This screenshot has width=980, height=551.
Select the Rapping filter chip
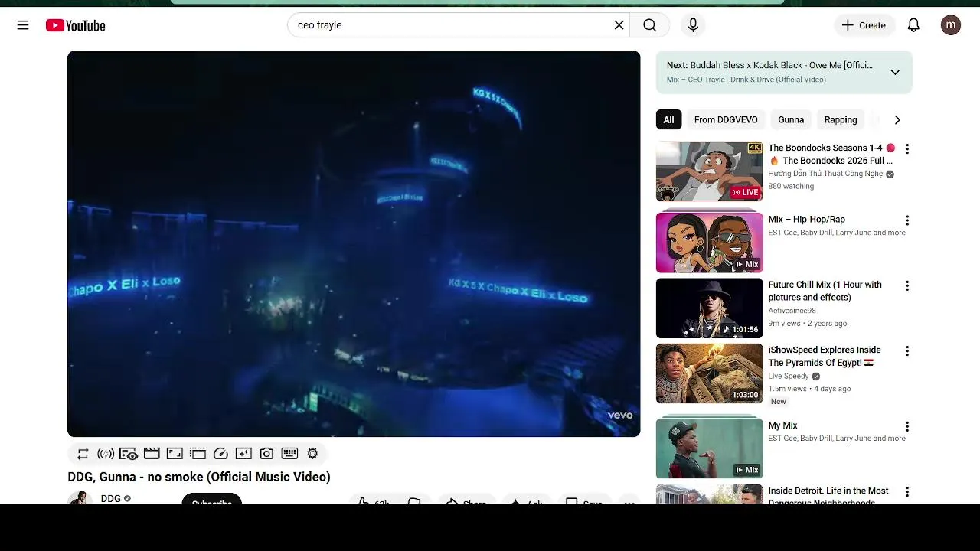[x=841, y=119]
